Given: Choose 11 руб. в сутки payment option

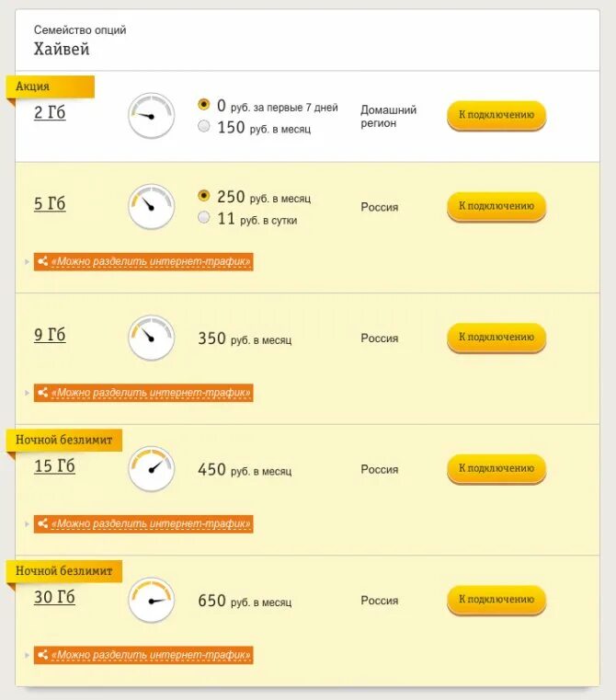Looking at the screenshot, I should pyautogui.click(x=203, y=217).
